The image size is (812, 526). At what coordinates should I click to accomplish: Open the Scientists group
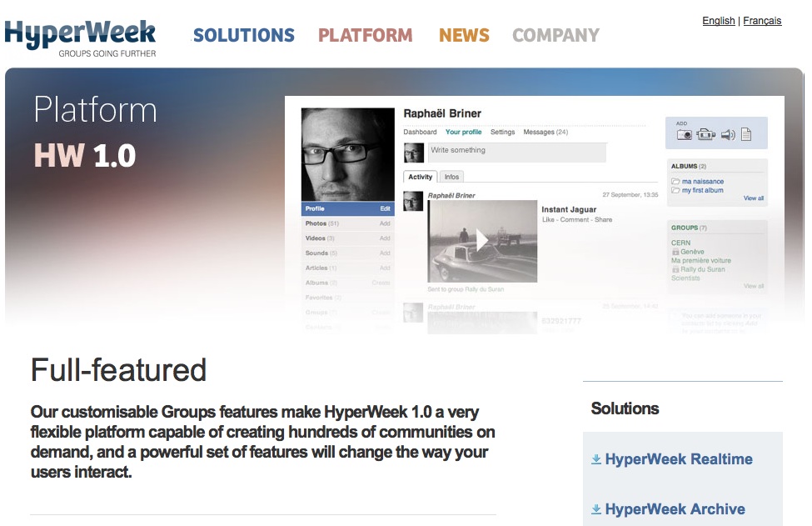[685, 278]
